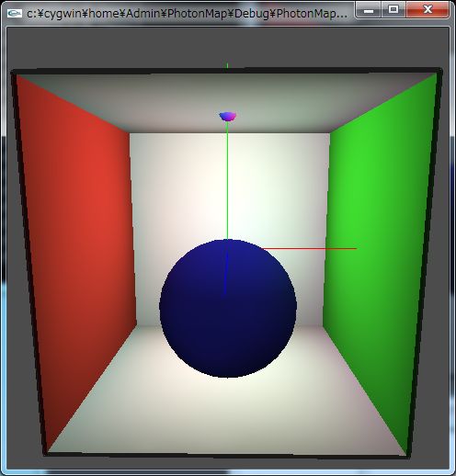456x476 pixels.
Task: Click the red X axis line
Action: [310, 249]
